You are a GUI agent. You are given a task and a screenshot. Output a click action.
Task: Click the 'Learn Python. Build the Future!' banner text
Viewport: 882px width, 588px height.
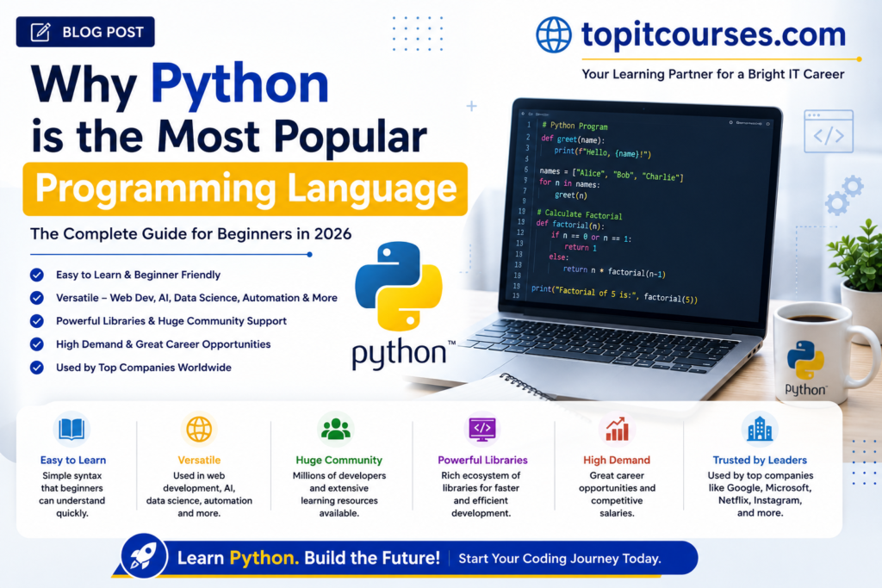[x=308, y=558]
